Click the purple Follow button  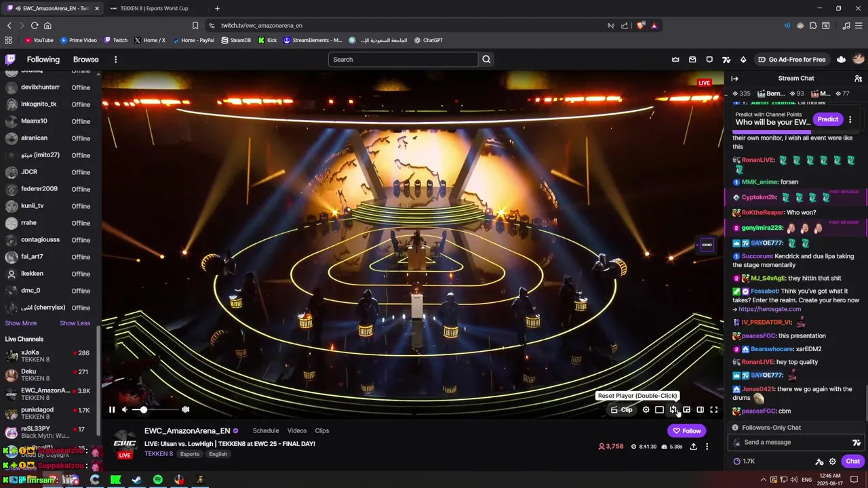click(x=686, y=430)
